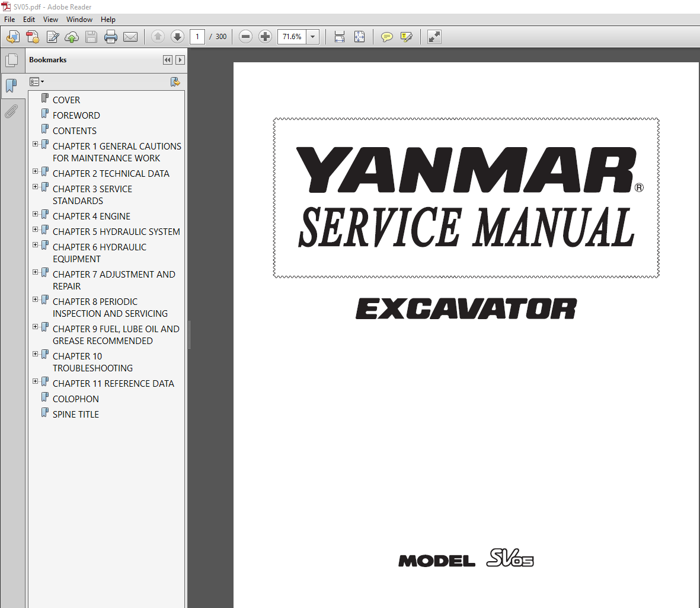
Task: Go to next page arrow
Action: [x=177, y=37]
